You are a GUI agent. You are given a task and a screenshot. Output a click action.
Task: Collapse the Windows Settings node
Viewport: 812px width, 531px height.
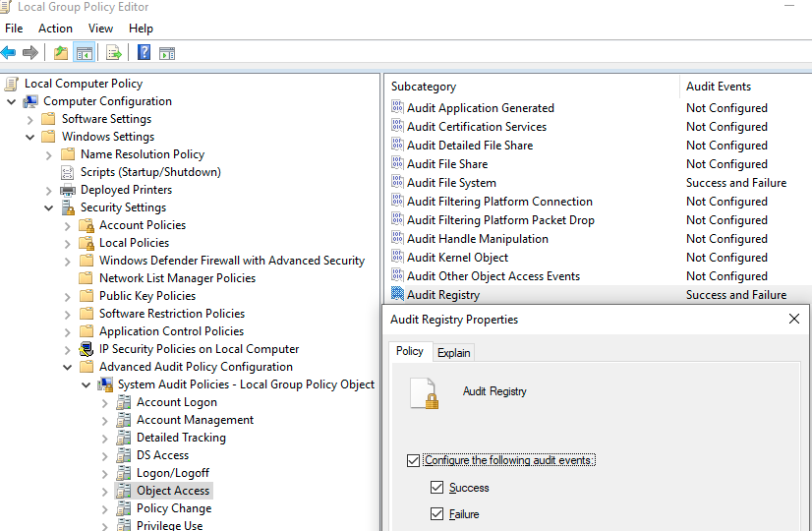pyautogui.click(x=30, y=137)
